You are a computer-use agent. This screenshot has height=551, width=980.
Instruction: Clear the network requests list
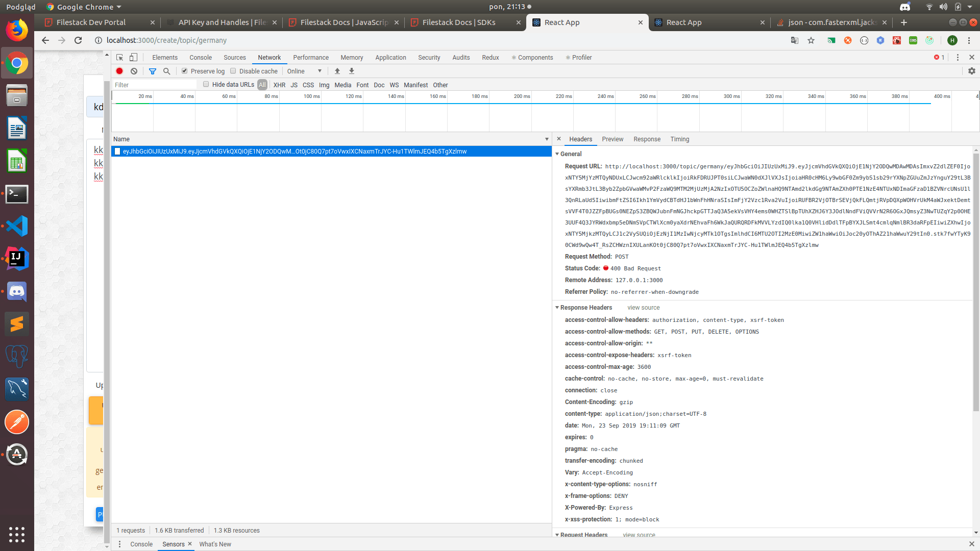point(134,71)
